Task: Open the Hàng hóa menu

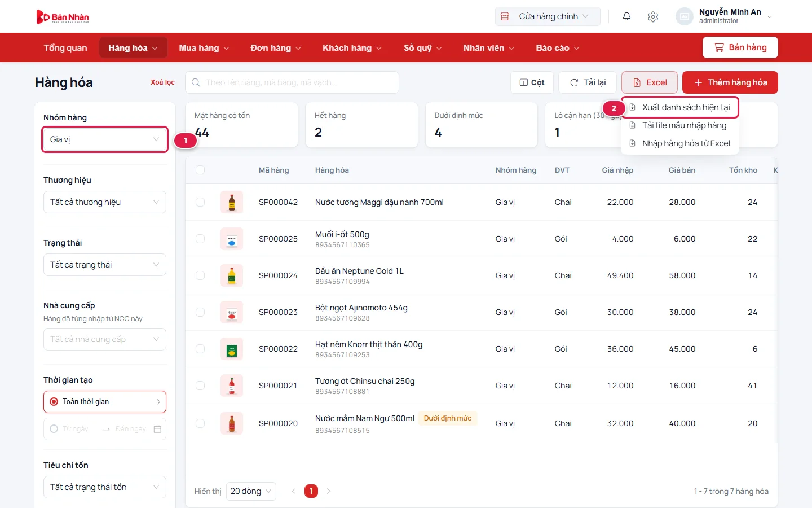Action: 133,48
